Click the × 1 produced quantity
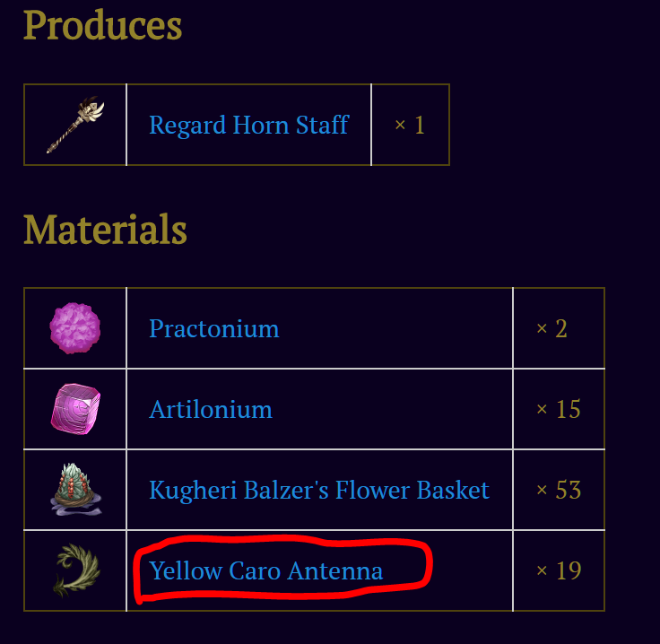This screenshot has width=660, height=644. pos(410,125)
